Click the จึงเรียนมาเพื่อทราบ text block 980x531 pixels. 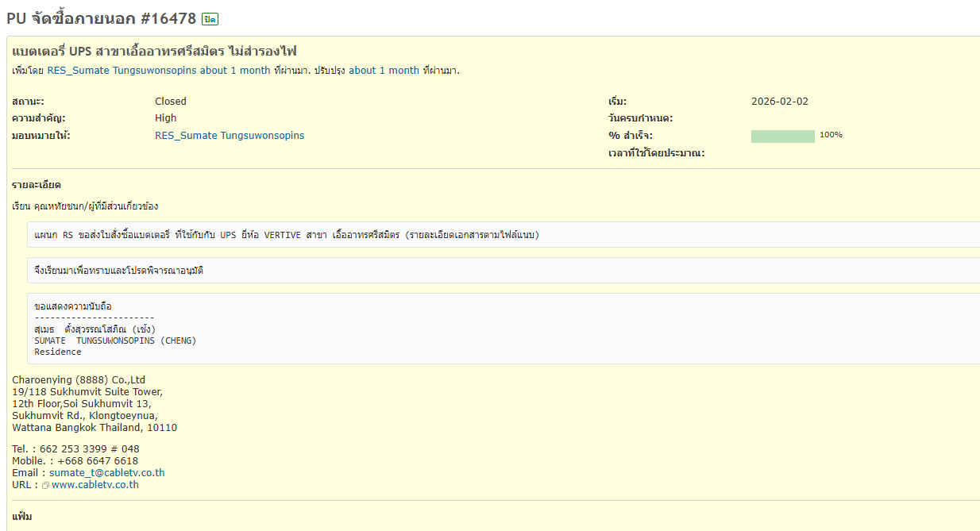[x=119, y=271]
